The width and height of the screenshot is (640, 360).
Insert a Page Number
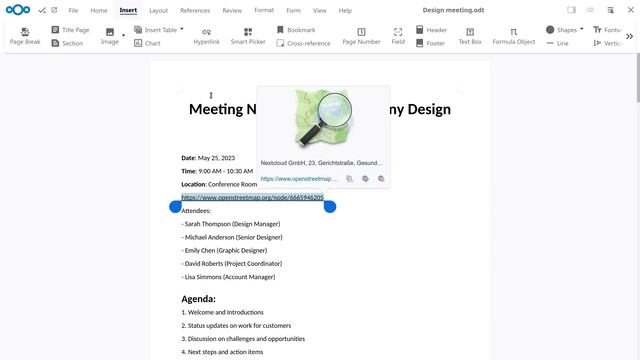click(x=361, y=36)
